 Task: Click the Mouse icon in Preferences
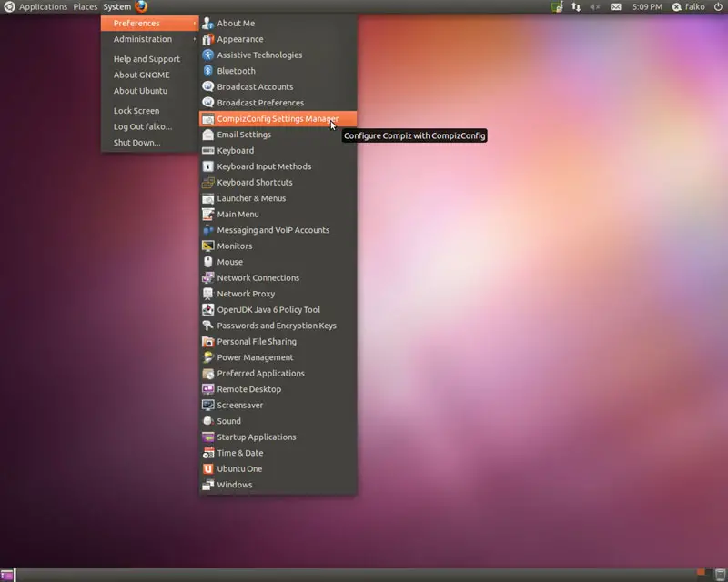coord(208,262)
